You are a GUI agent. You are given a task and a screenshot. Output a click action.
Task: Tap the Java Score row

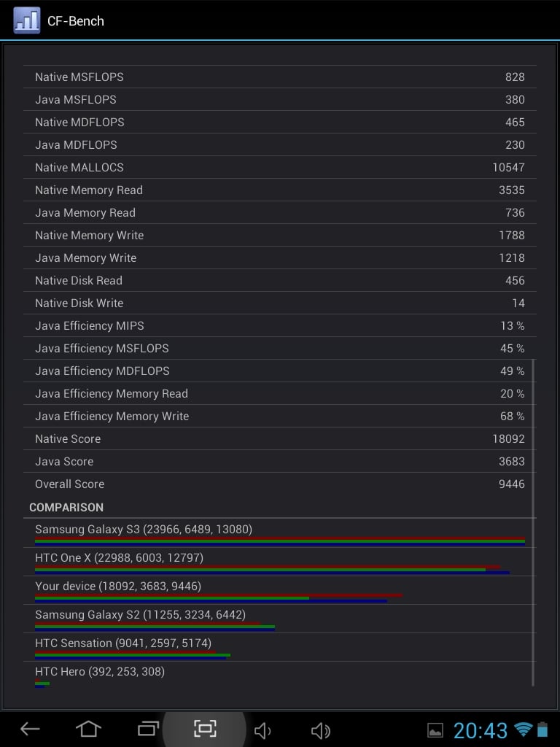pos(280,461)
